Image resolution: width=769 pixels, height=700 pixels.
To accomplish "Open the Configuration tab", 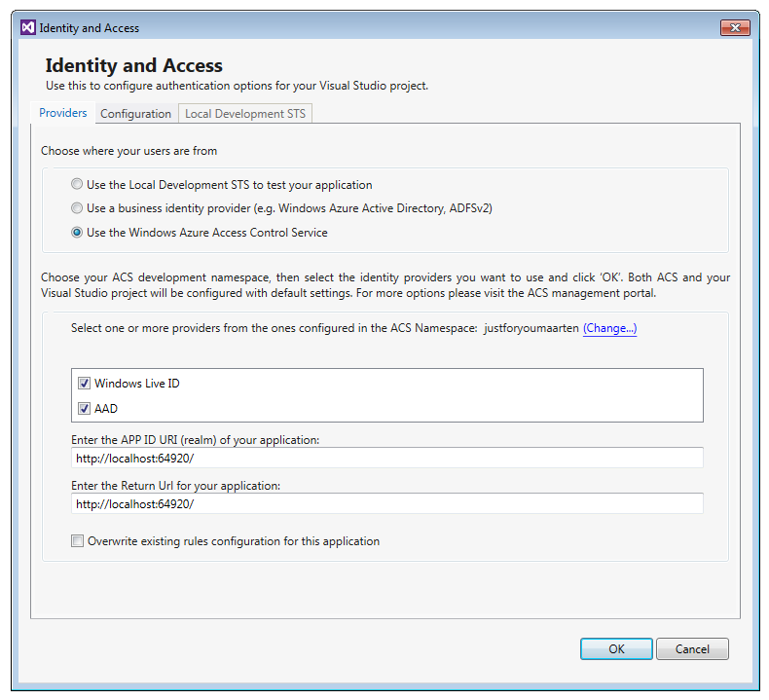I will coord(136,114).
